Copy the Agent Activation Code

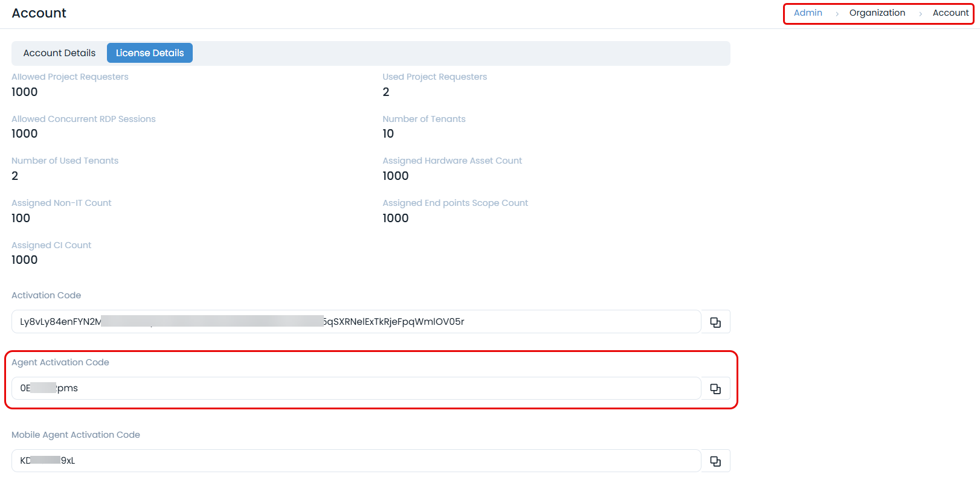point(715,389)
